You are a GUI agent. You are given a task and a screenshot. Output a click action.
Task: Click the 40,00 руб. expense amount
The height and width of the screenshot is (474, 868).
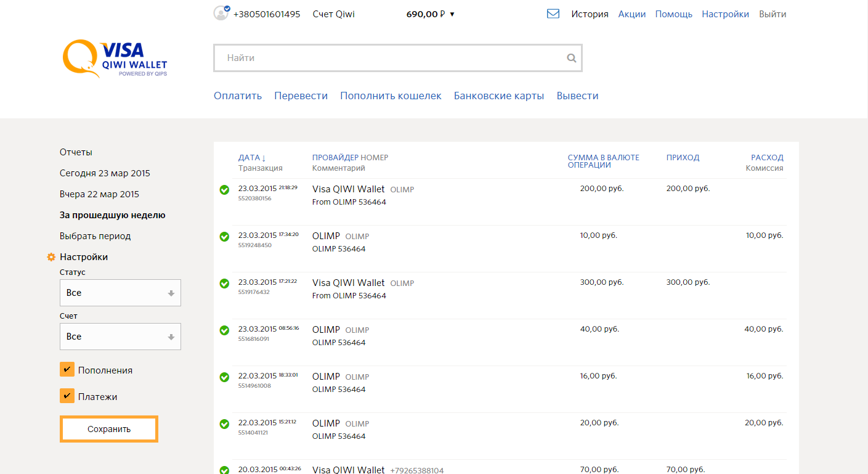[x=764, y=329]
